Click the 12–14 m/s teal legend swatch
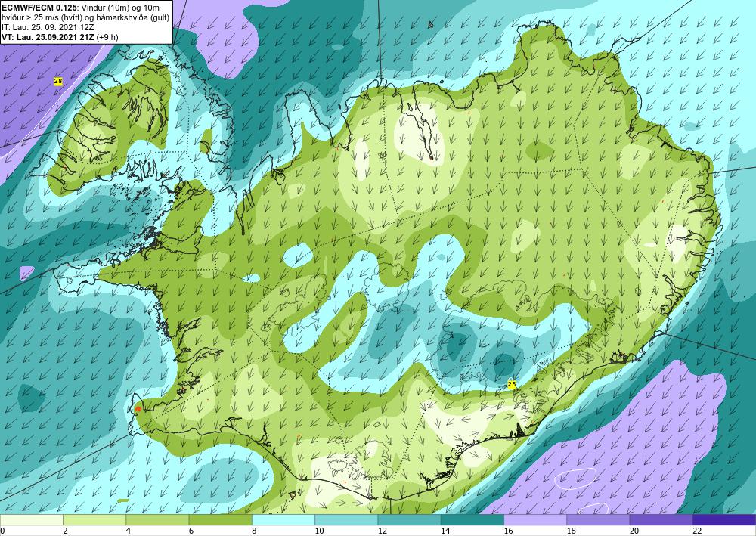 coord(409,520)
